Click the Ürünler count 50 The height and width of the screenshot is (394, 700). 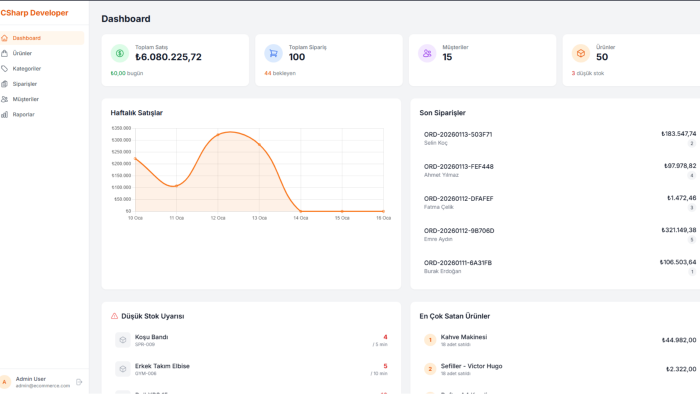(602, 57)
